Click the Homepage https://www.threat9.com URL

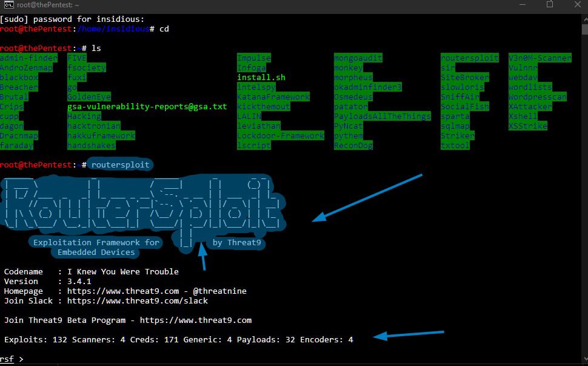123,291
